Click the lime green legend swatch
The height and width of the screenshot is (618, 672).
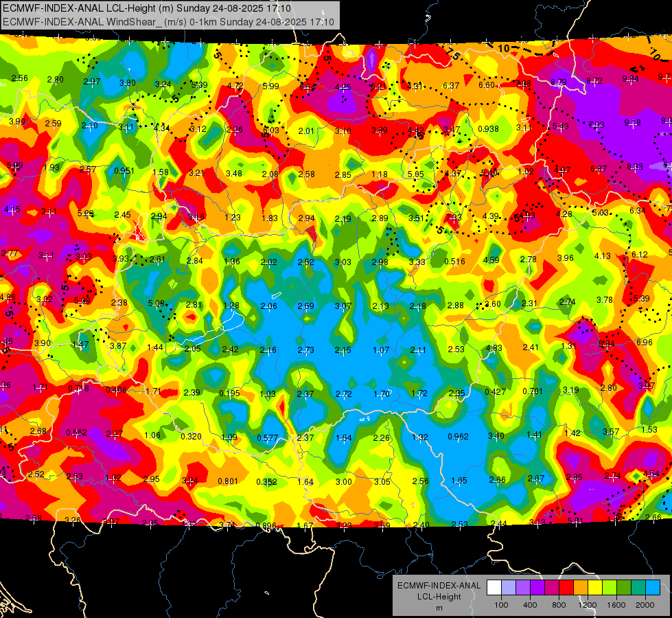(610, 588)
